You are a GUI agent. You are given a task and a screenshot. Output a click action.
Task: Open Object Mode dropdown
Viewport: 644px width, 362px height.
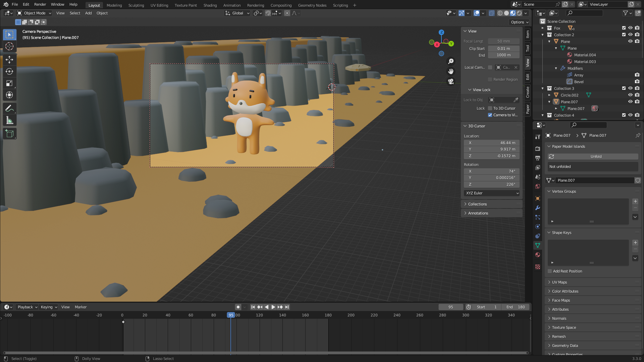34,13
